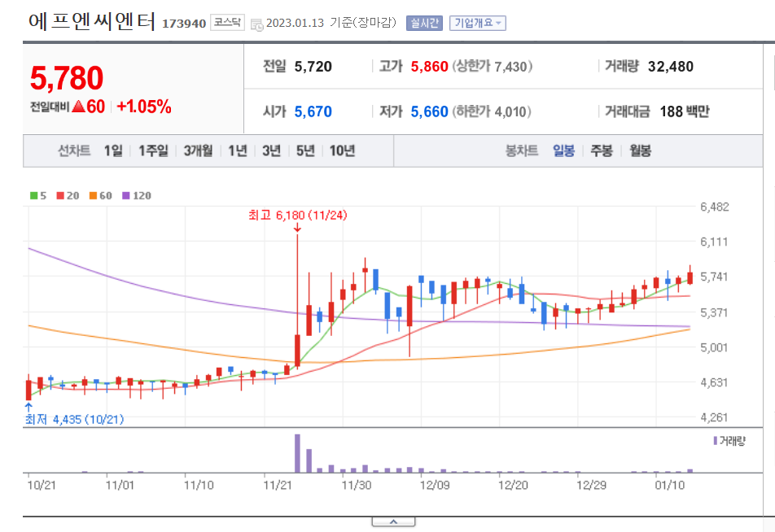Viewport: 775px width, 532px height.
Task: Show the 10년 line chart
Action: click(x=342, y=150)
